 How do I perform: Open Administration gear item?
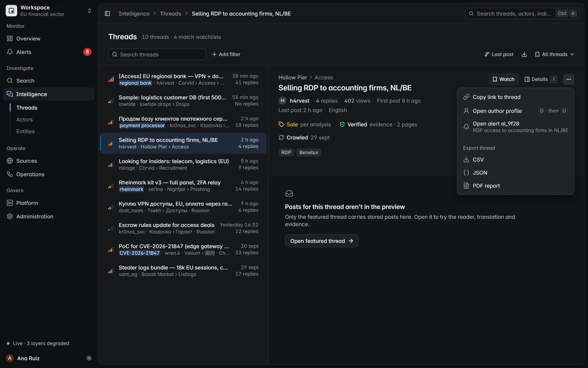tap(49, 216)
